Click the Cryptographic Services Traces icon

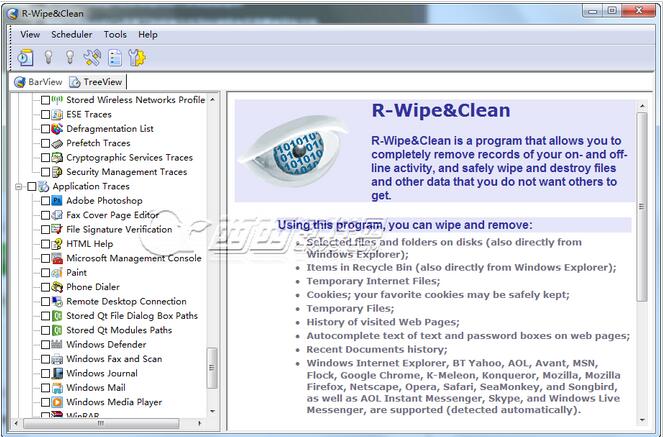(57, 157)
